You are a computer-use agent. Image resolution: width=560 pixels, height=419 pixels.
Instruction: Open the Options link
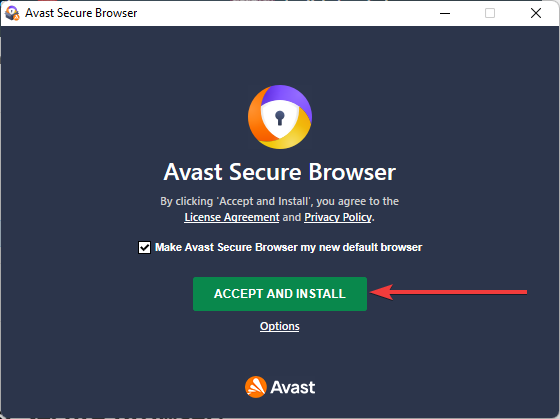(x=280, y=326)
